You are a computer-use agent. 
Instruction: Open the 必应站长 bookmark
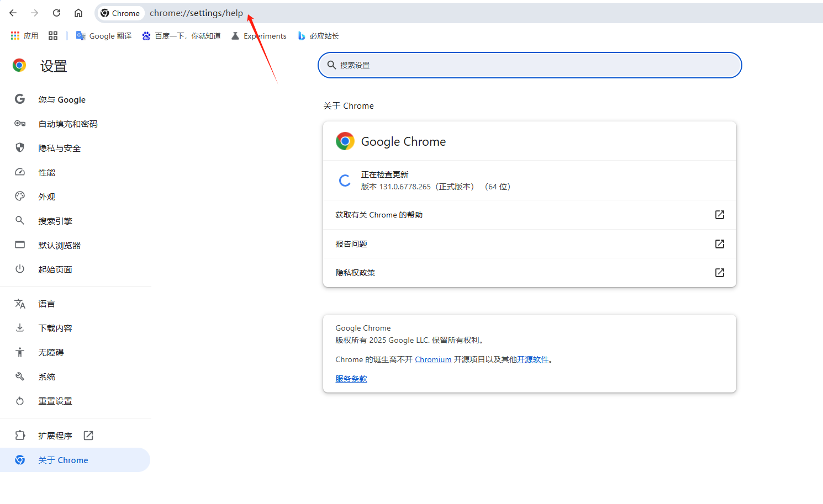pos(318,36)
